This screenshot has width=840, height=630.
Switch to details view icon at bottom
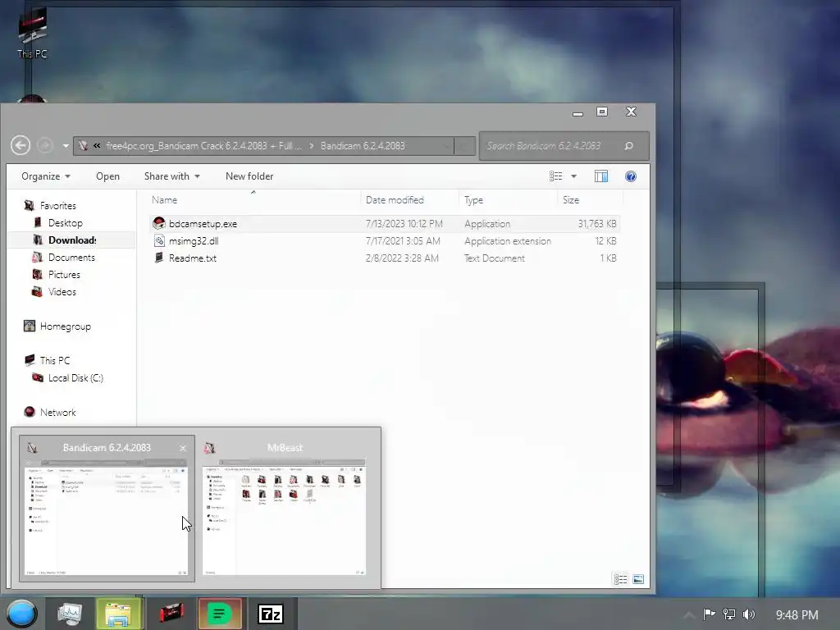(x=620, y=579)
